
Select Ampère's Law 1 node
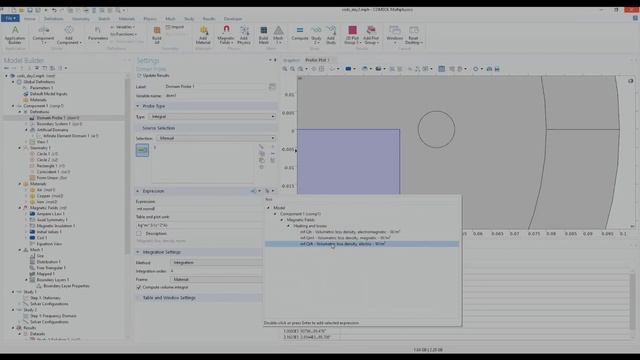click(50, 213)
